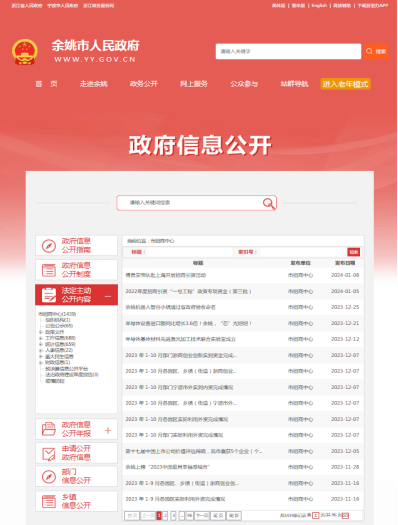Screen dimensions: 398x525
Task: Open the 网上服务 navigation menu
Action: point(194,84)
